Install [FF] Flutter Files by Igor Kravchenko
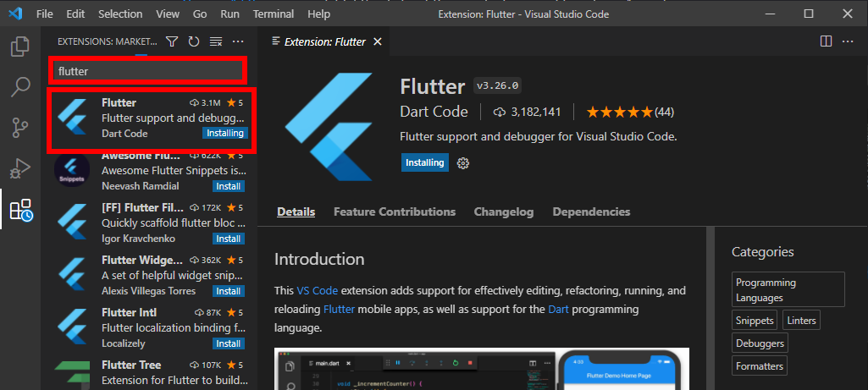The width and height of the screenshot is (868, 390). pos(228,239)
